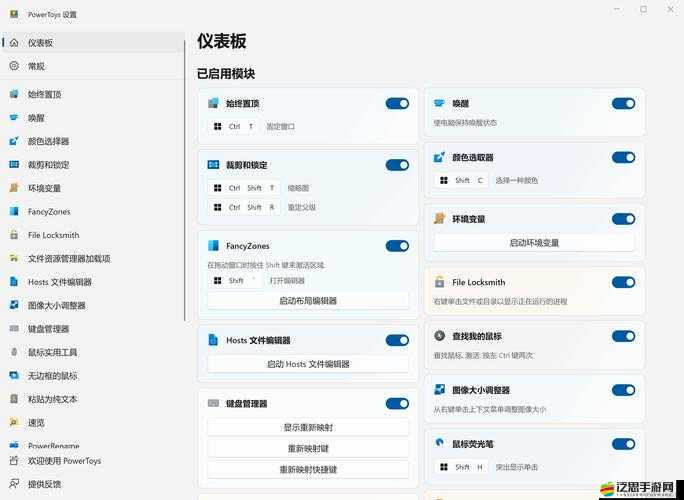Click the 环境变量 icon in the sidebar
This screenshot has height=500, width=684.
coord(14,188)
